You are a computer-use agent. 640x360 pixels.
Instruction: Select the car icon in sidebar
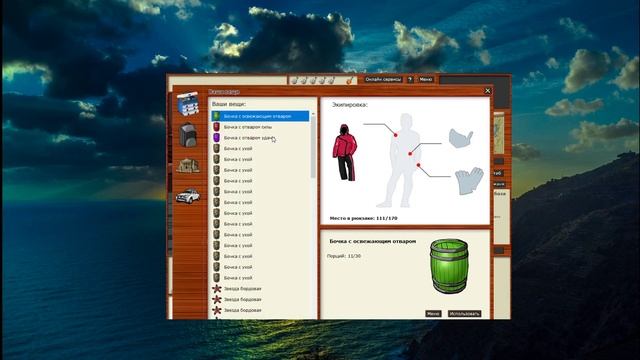click(x=188, y=196)
